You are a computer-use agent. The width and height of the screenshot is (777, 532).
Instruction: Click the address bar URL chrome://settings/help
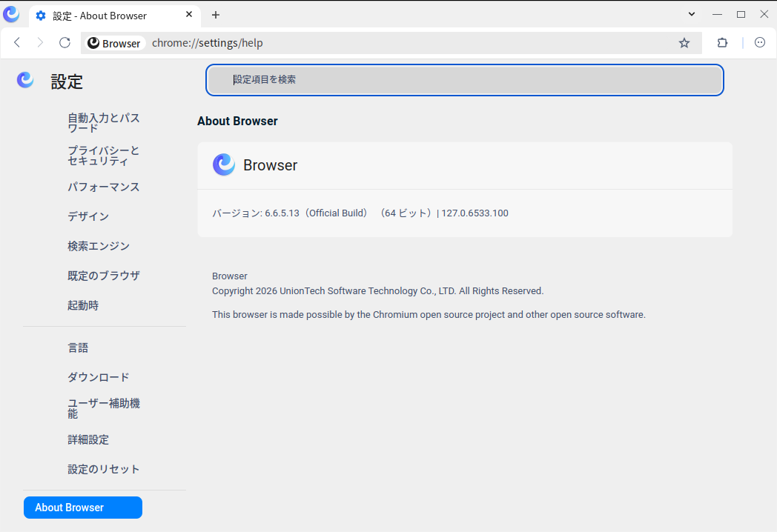(207, 43)
